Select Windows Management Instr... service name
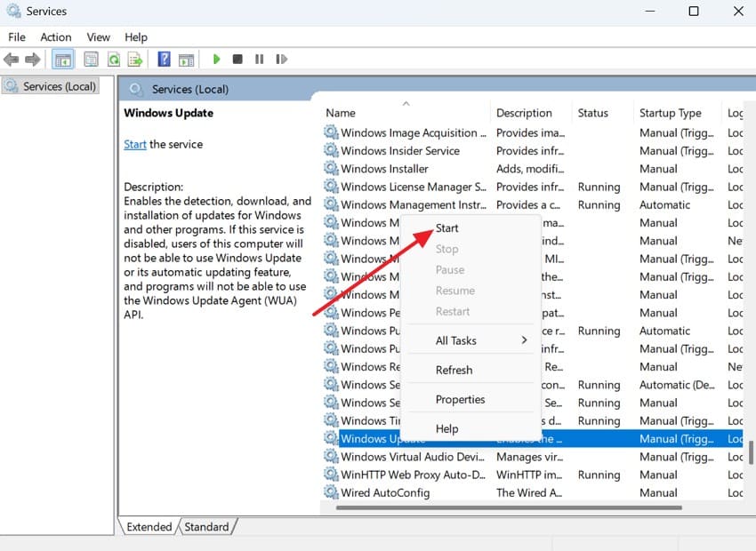The width and height of the screenshot is (756, 551). 414,204
